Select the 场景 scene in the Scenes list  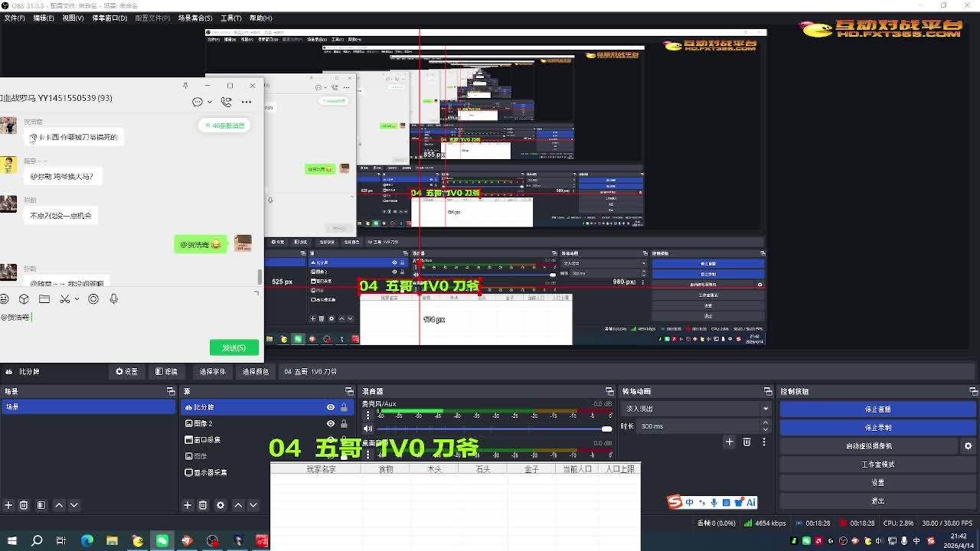click(88, 407)
